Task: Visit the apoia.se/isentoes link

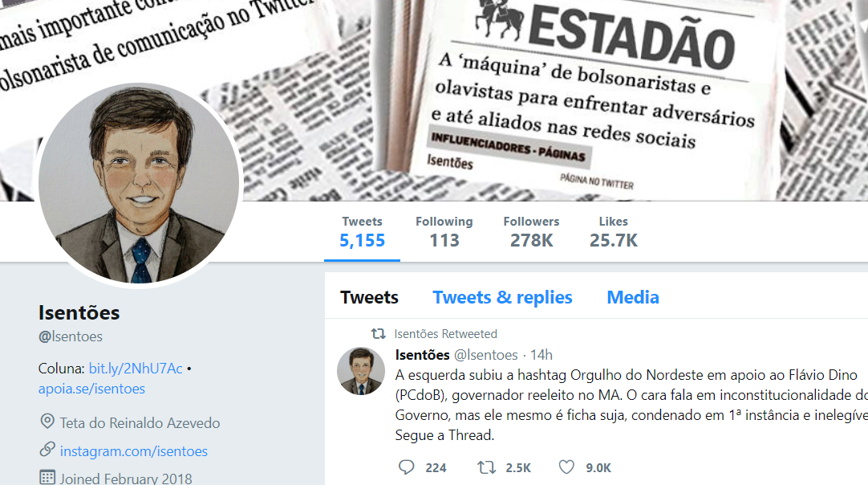Action: pyautogui.click(x=91, y=389)
